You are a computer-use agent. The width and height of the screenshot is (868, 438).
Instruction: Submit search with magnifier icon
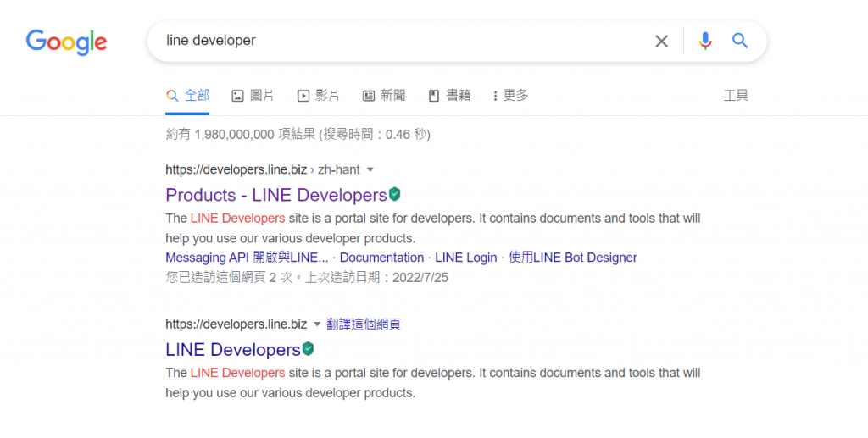pos(740,41)
